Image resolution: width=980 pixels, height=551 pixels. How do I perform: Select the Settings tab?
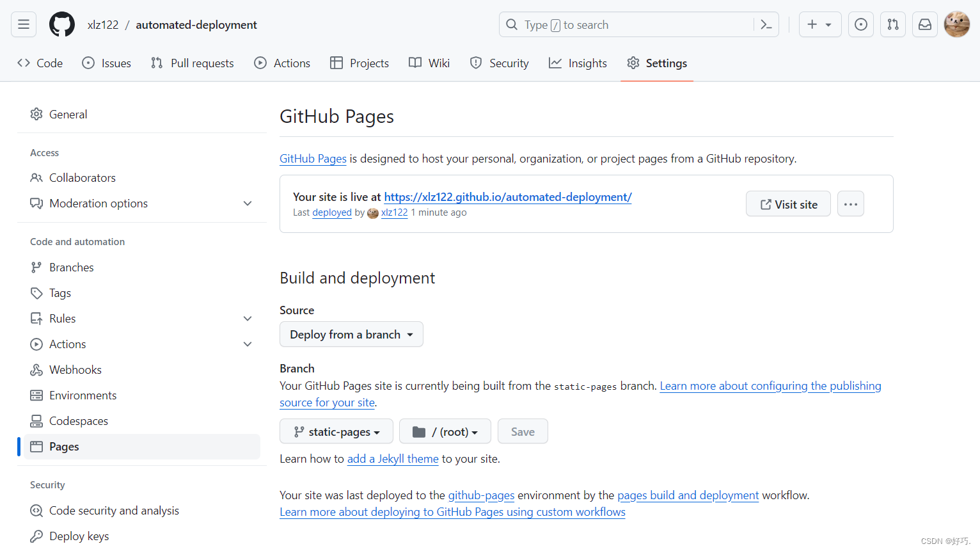pos(657,63)
